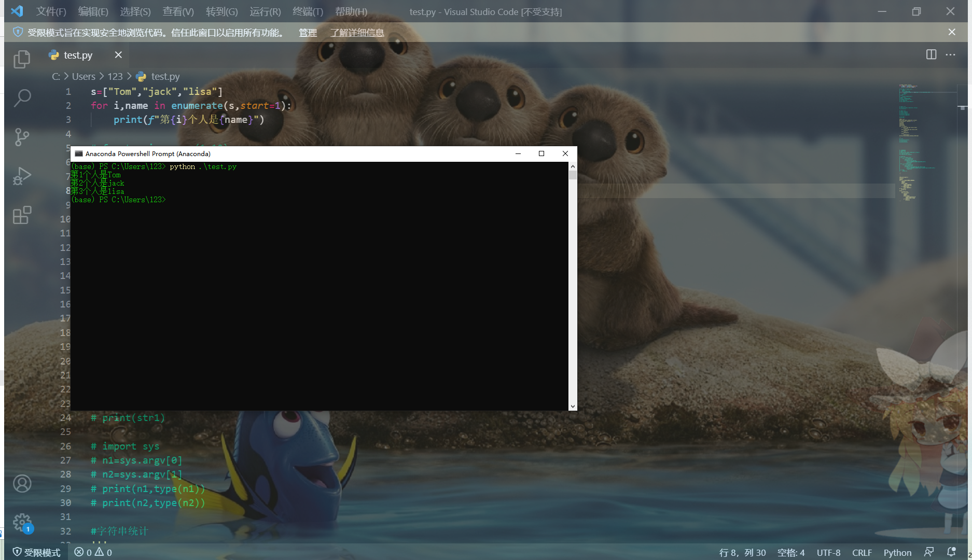This screenshot has width=972, height=560.
Task: Minimize the Anaconda Powershell Prompt window
Action: 518,153
